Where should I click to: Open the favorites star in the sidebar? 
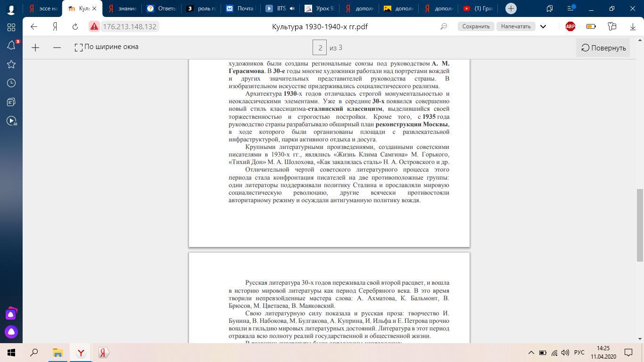click(11, 64)
